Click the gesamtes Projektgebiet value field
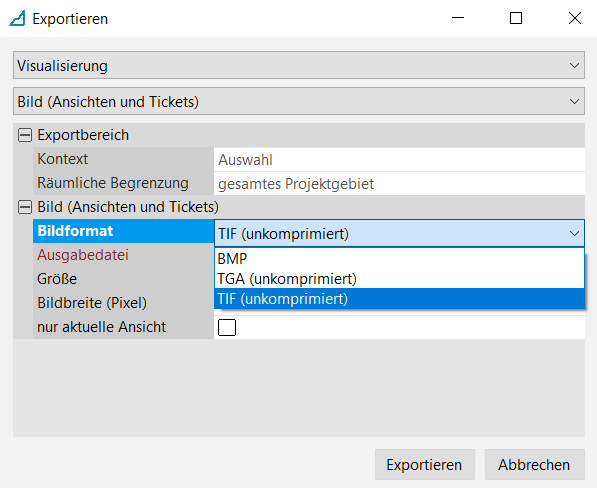 [x=399, y=184]
